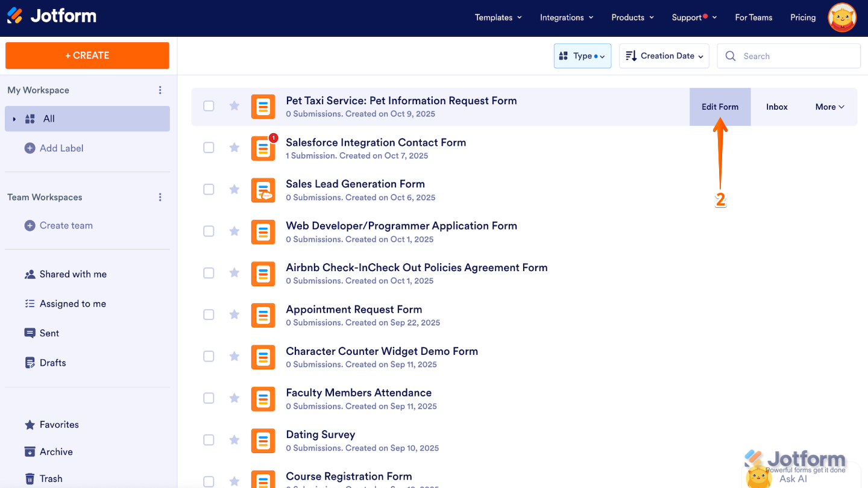The height and width of the screenshot is (488, 868).
Task: Check the checkbox next to Dating Survey
Action: pyautogui.click(x=209, y=440)
